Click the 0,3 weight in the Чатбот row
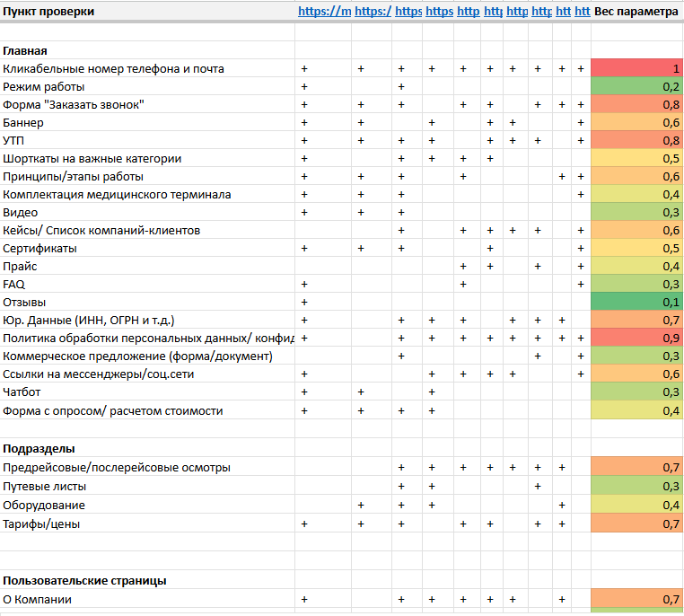684x616 pixels. click(637, 392)
